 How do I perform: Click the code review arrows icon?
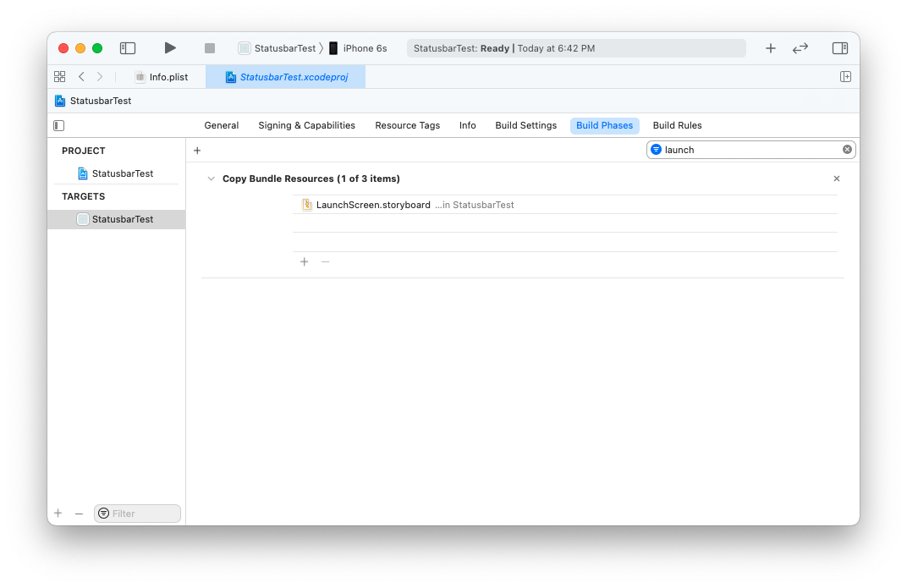pos(800,48)
